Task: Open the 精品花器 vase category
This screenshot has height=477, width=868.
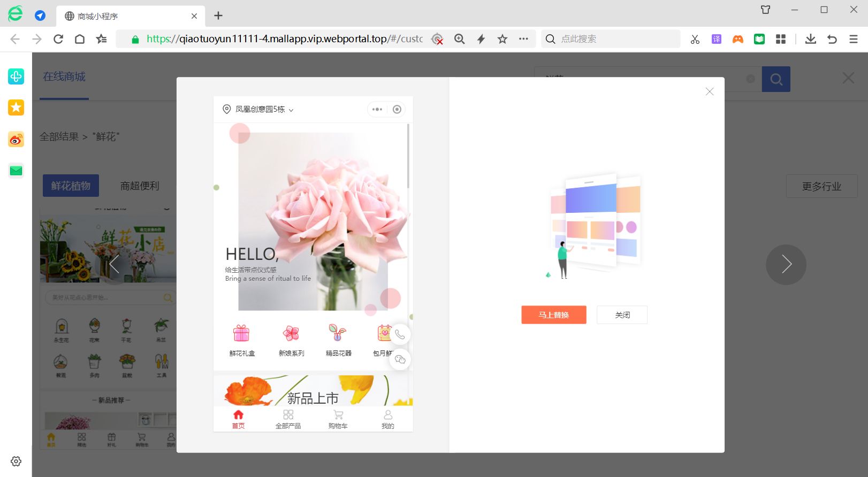Action: coord(338,340)
